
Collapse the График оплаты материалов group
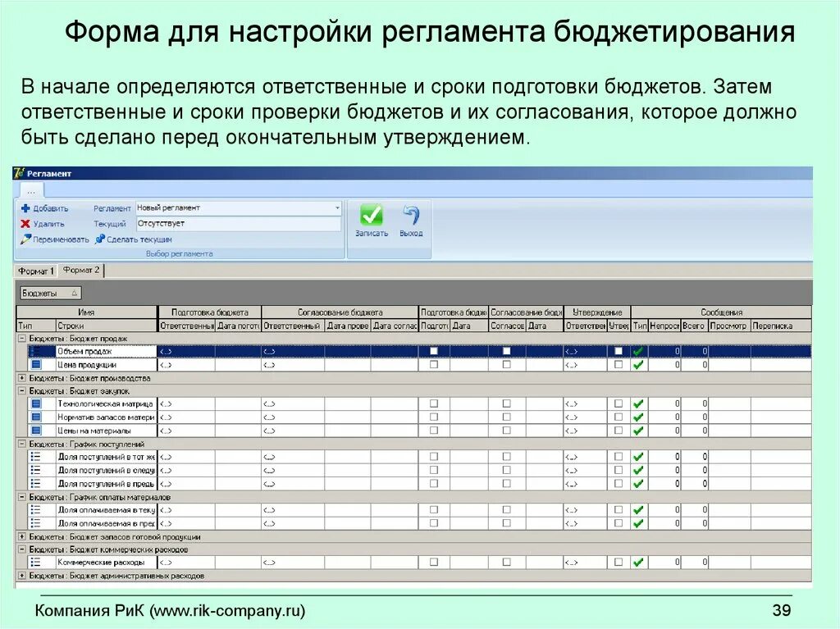[22, 497]
